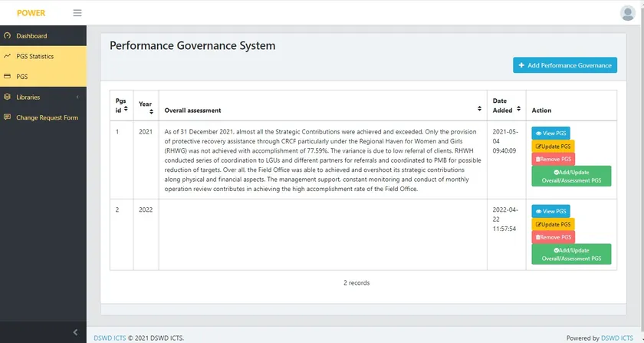Screen dimensions: 644x343
Task: Add/Update Overall Assessment for 2021 record
Action: (x=571, y=176)
